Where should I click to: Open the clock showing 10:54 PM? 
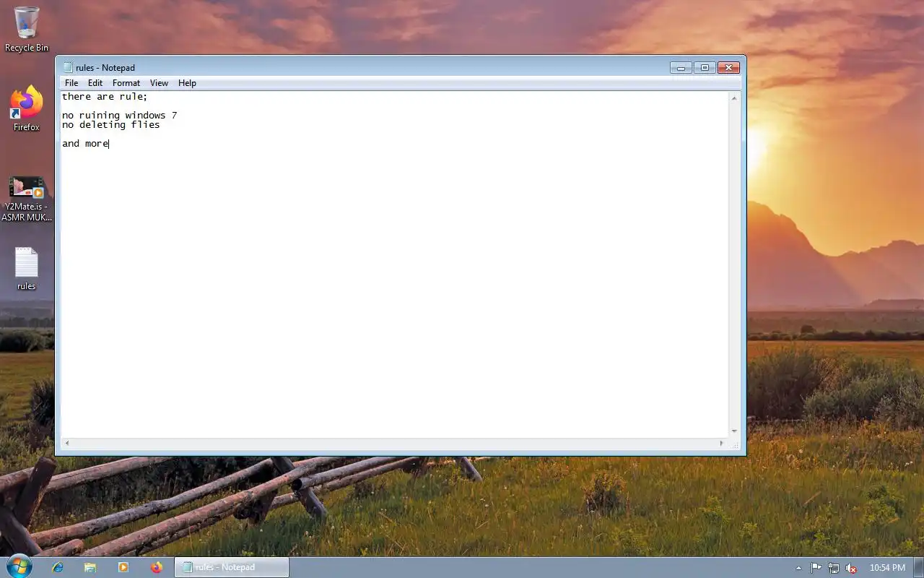(x=887, y=568)
